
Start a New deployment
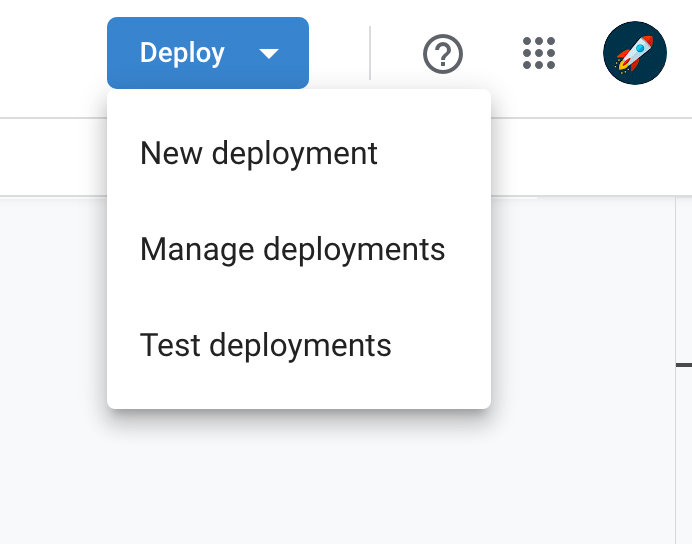(x=259, y=153)
